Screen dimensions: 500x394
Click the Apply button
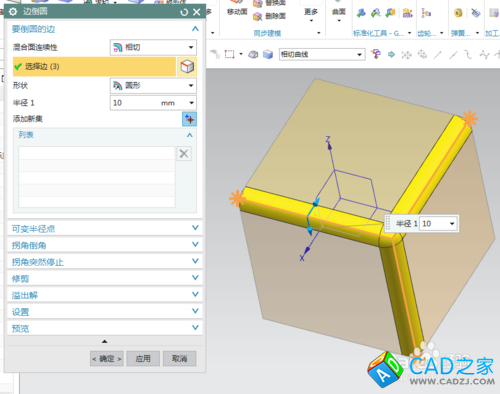tap(143, 359)
